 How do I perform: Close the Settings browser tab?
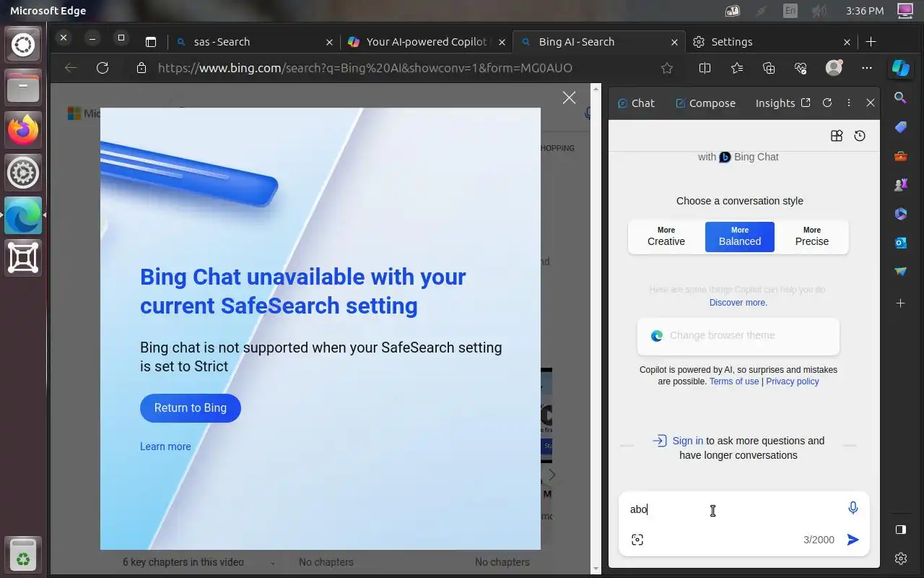click(x=847, y=42)
